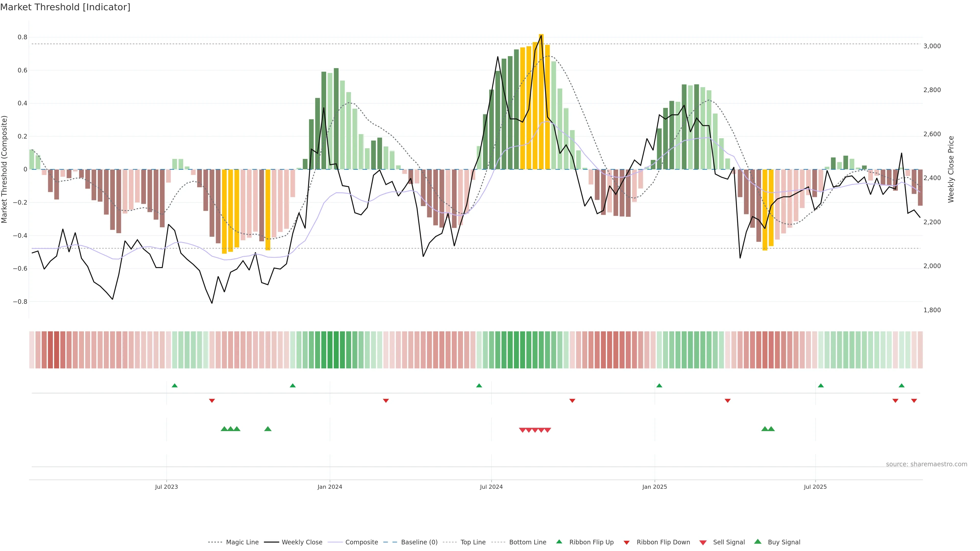
Task: Open the sharemaestro.com source text
Action: pyautogui.click(x=926, y=464)
